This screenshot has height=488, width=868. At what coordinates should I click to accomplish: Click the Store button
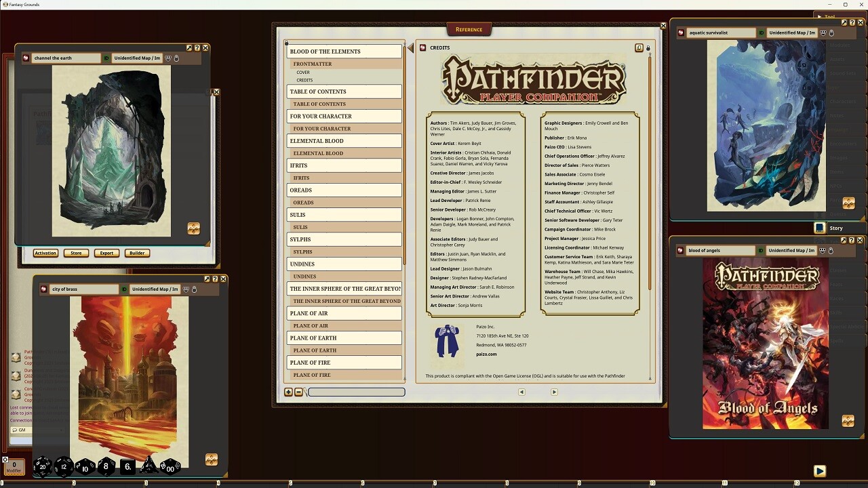pos(76,253)
